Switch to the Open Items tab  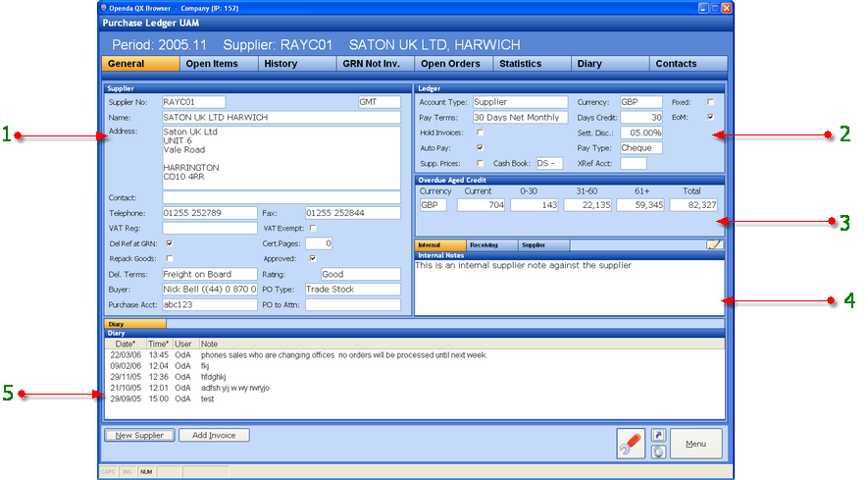pyautogui.click(x=219, y=64)
